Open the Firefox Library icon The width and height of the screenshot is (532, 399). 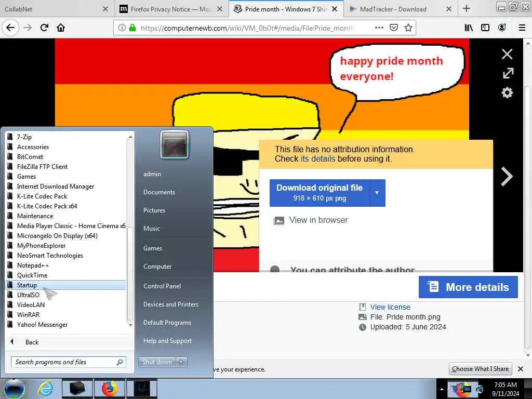pos(469,28)
